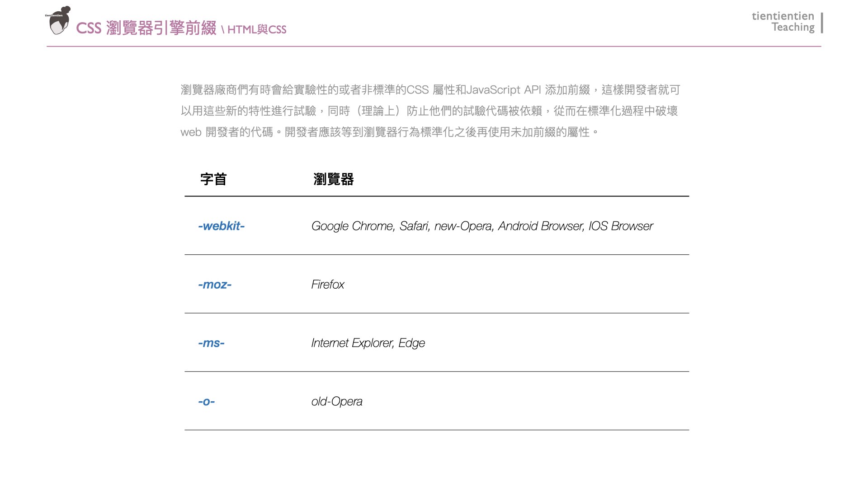
Task: Select the -o- prefix
Action: [x=206, y=401]
